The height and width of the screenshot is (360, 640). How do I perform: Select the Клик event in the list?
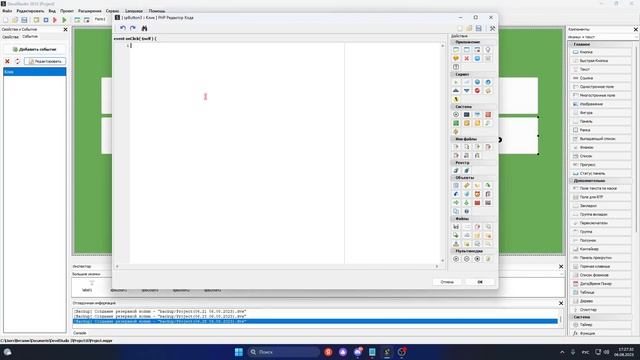[35, 72]
